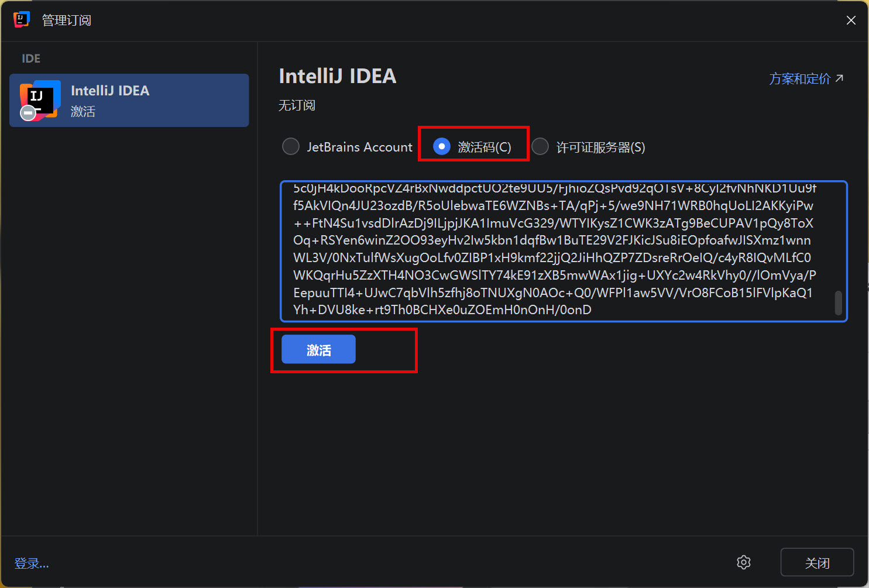
Task: Click the IntelliJ IDEA logo in title bar
Action: (x=21, y=19)
